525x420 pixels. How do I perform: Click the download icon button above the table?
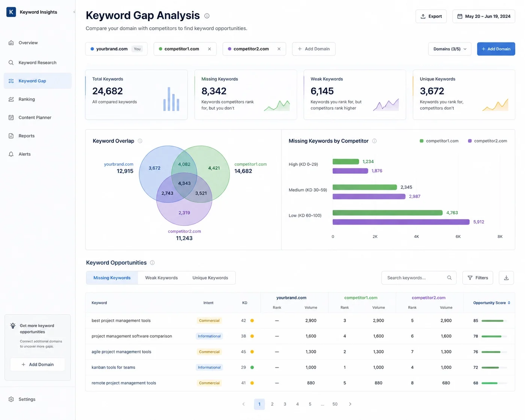[506, 278]
